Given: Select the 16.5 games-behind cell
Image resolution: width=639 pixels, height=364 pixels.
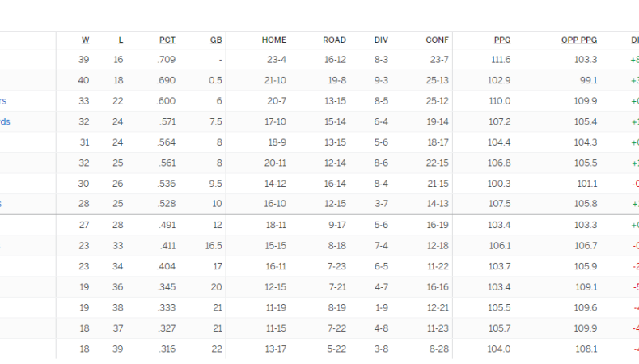Looking at the screenshot, I should point(214,246).
